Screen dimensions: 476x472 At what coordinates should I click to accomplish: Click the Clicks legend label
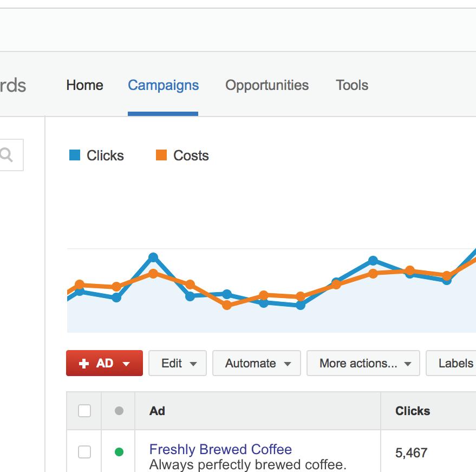105,156
